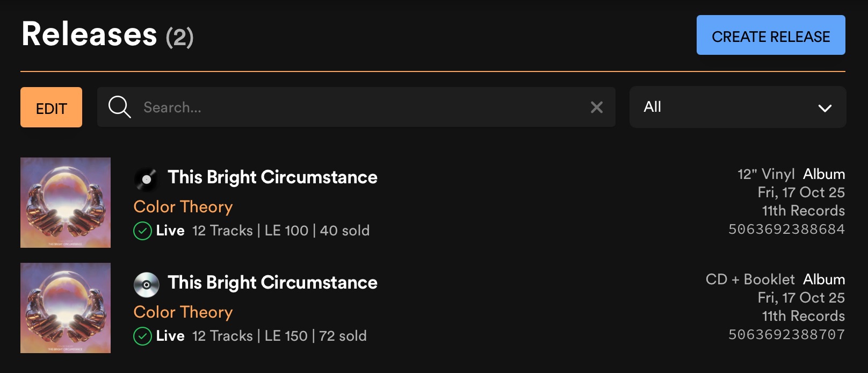Focus the Search text field

tap(355, 107)
